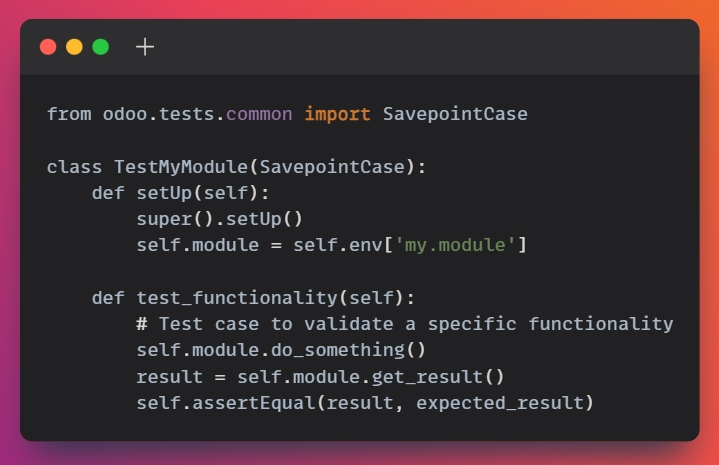Click the '# Test case' comment line

coord(405,324)
